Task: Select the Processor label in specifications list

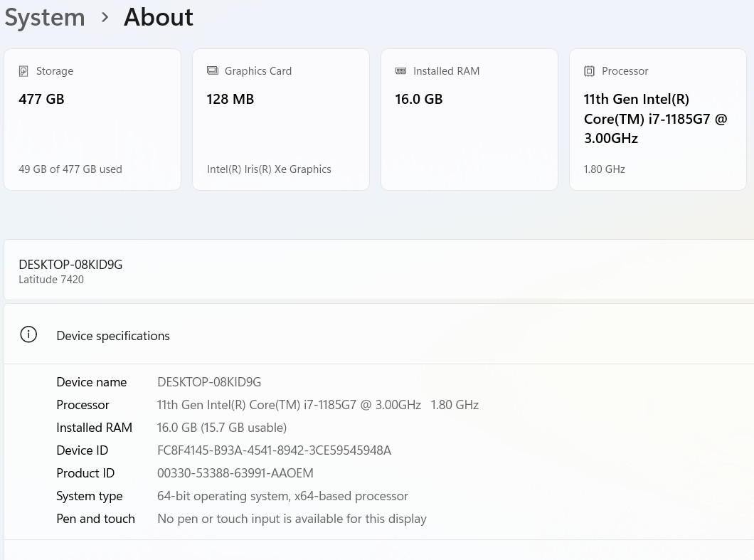Action: (83, 405)
